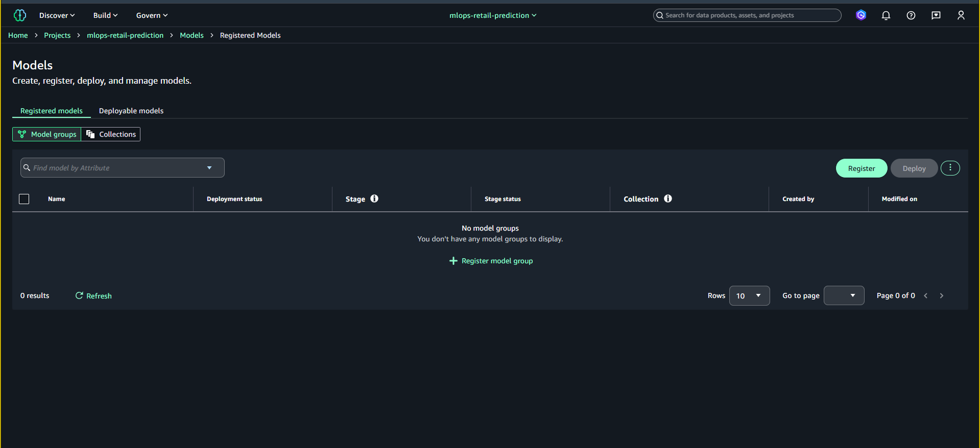Click the Collection column info icon
Viewport: 980px width, 448px height.
(x=668, y=198)
